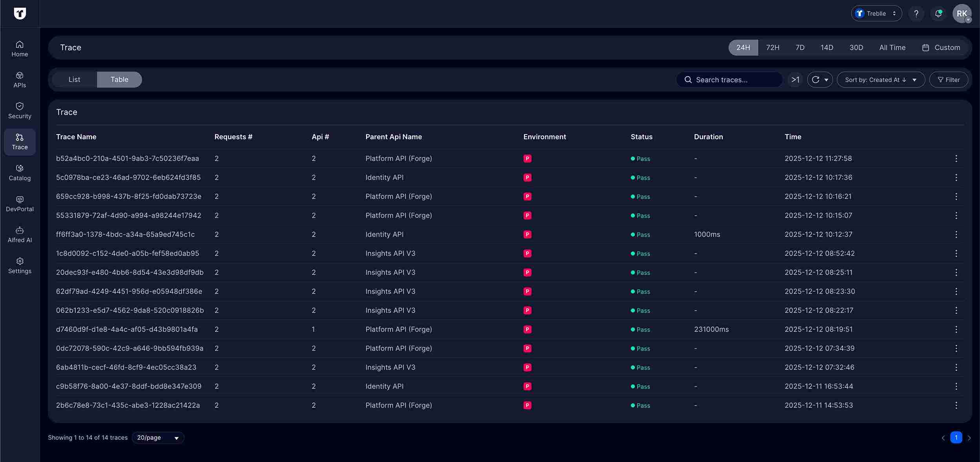Switch to List view mode

click(x=74, y=79)
